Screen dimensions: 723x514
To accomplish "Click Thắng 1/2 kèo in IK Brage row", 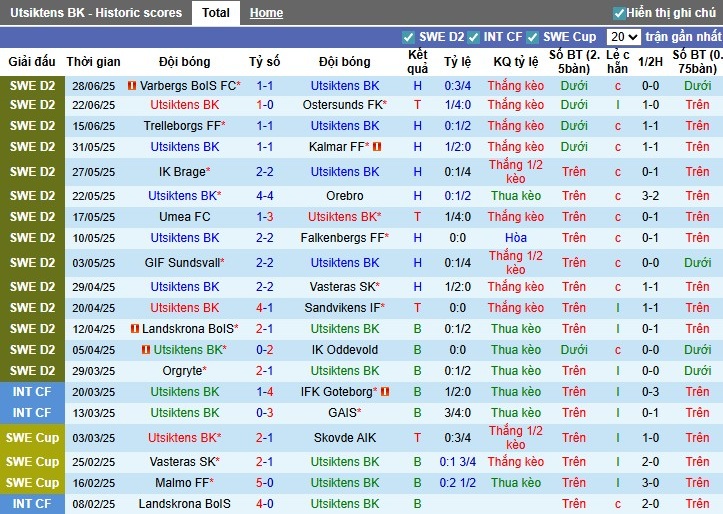I will pyautogui.click(x=516, y=172).
